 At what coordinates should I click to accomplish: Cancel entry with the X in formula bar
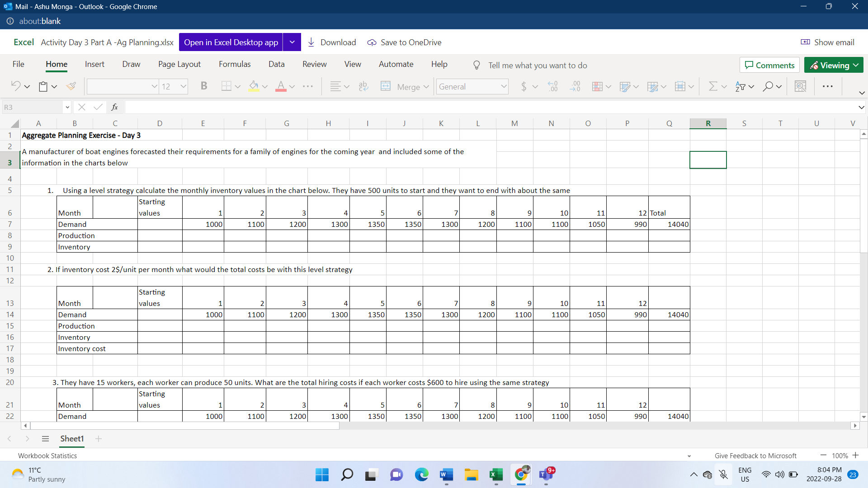(x=81, y=107)
